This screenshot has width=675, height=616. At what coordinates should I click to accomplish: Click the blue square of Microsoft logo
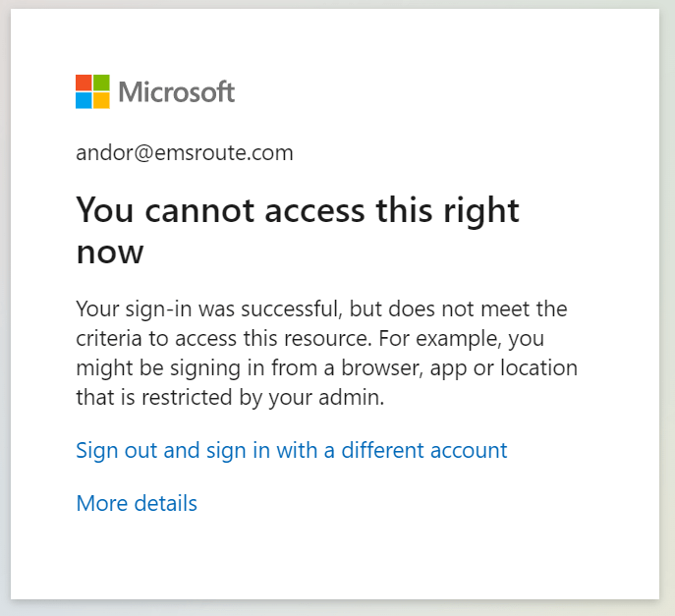pyautogui.click(x=84, y=100)
